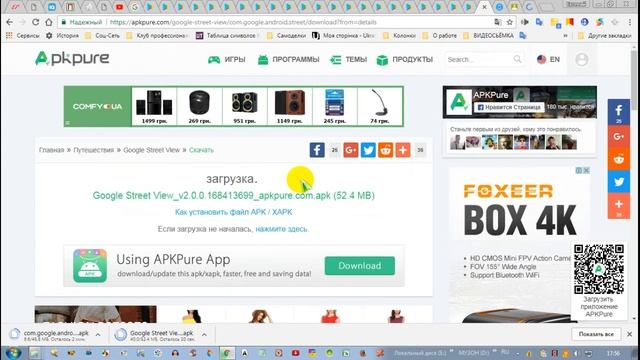Open История bookmark
640x360 pixels.
(62, 36)
